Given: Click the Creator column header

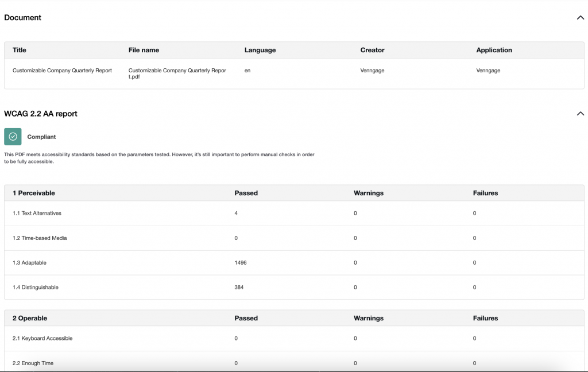Looking at the screenshot, I should click(372, 50).
